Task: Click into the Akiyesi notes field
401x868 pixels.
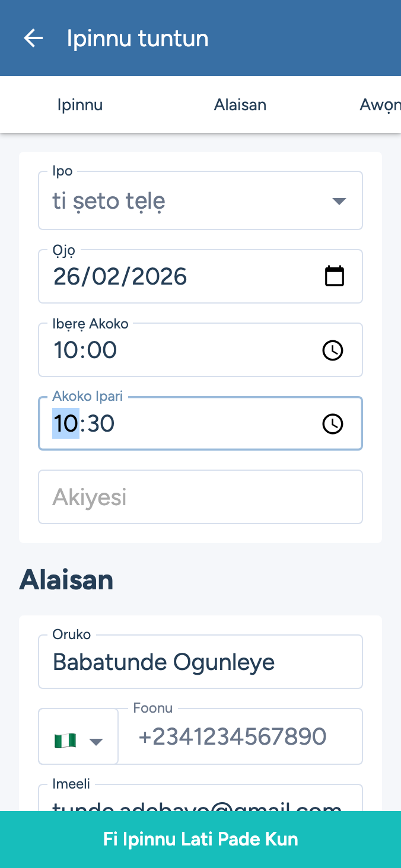Action: [x=200, y=497]
